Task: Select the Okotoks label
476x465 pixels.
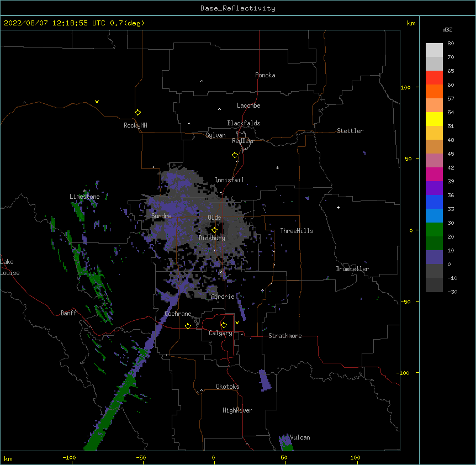Action: (228, 387)
